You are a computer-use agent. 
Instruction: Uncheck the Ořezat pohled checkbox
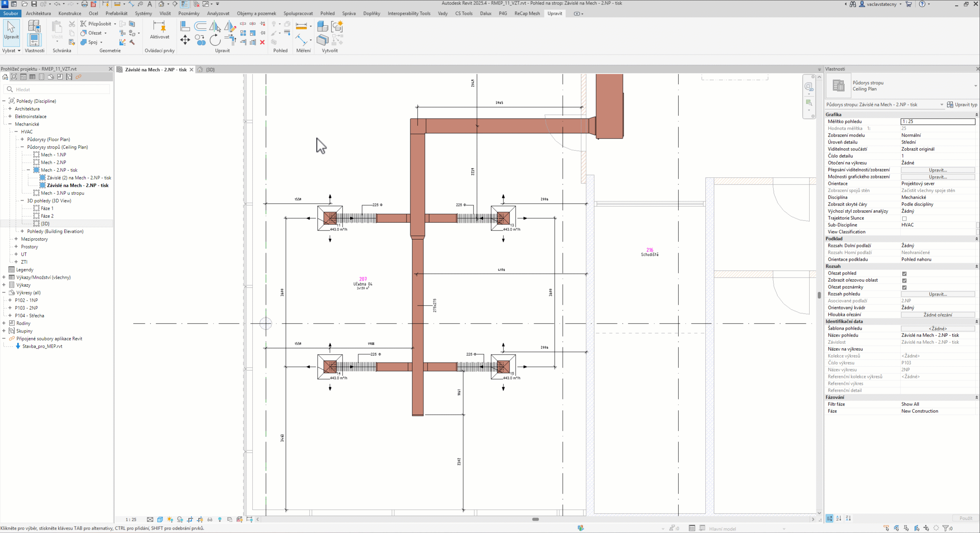904,273
